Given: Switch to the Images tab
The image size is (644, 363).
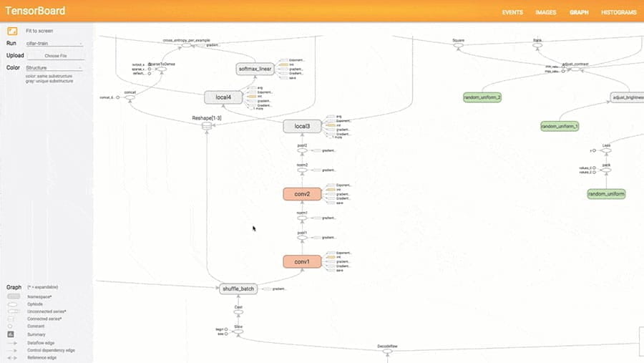Looking at the screenshot, I should tap(546, 12).
